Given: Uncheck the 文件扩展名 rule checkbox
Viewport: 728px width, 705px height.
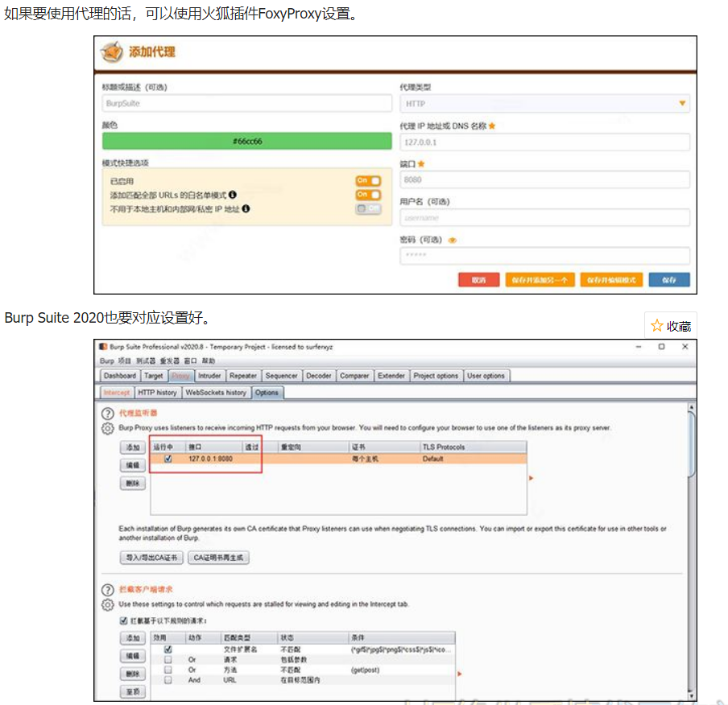Looking at the screenshot, I should [168, 649].
